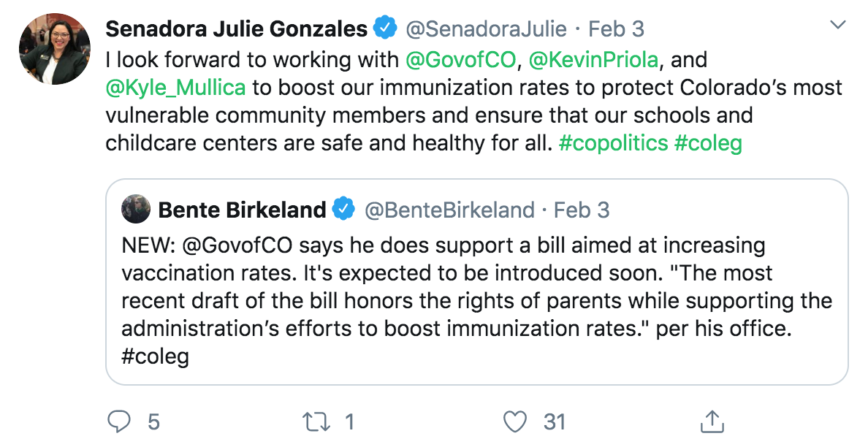
Task: Open the main tweet's Feb 3 timestamp
Action: coord(616,28)
